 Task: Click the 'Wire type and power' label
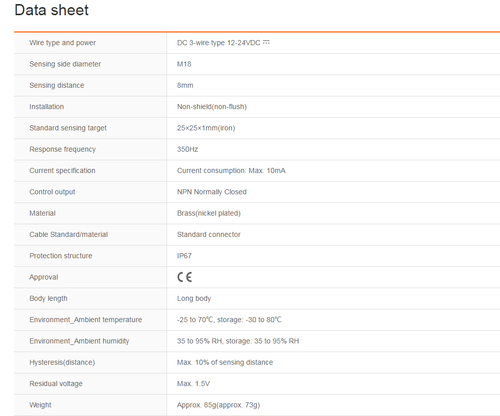[62, 43]
